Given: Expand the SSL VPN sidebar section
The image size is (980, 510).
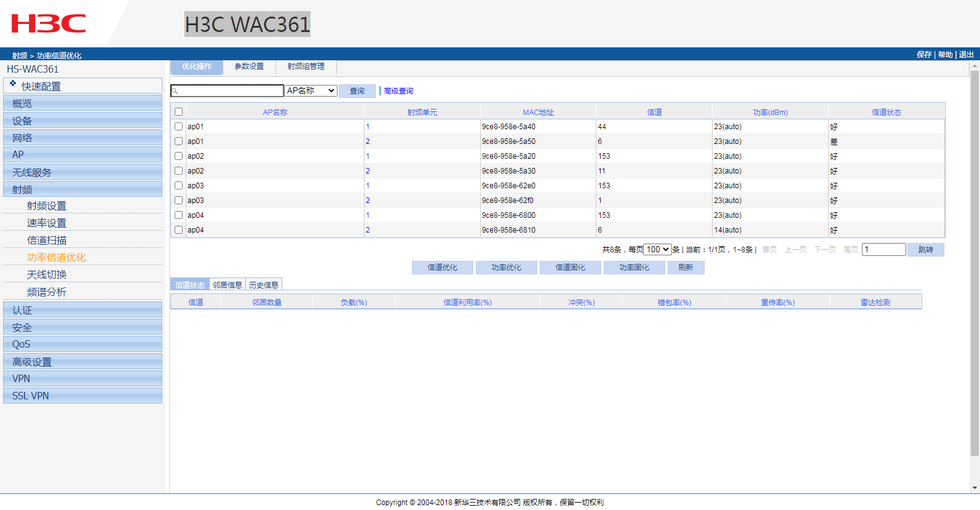Looking at the screenshot, I should click(82, 396).
